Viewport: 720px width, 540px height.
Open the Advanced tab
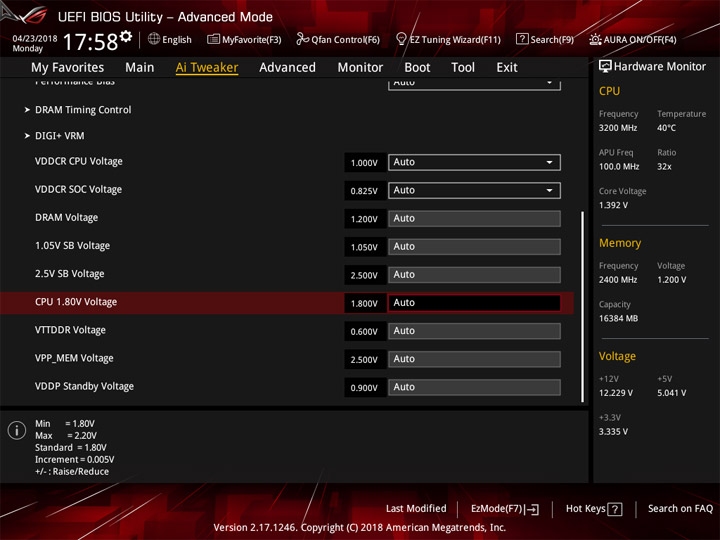coord(287,68)
